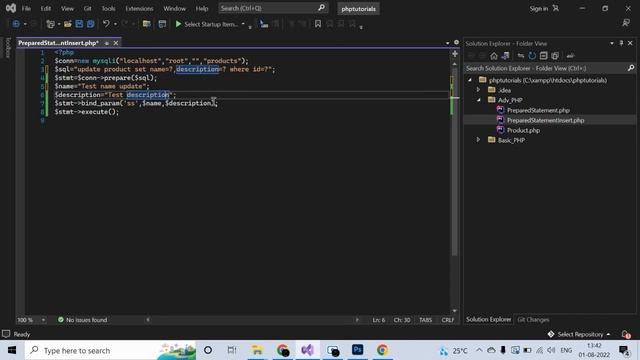Select the Solution Explorer bottom tab

[489, 320]
